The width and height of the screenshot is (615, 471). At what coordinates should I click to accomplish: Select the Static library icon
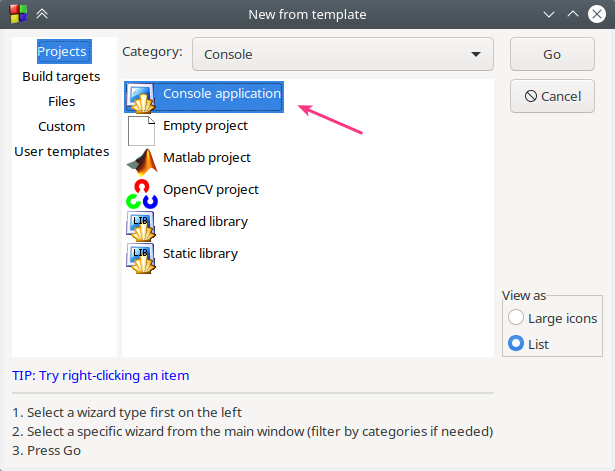(x=141, y=256)
